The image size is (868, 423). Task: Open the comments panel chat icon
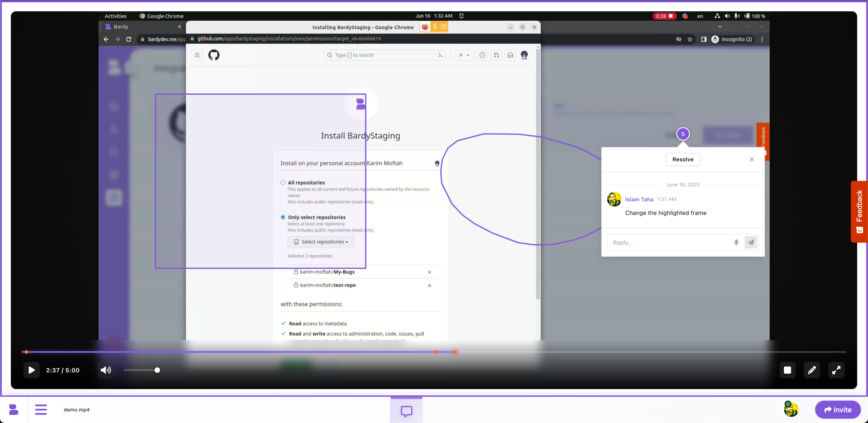tap(406, 411)
